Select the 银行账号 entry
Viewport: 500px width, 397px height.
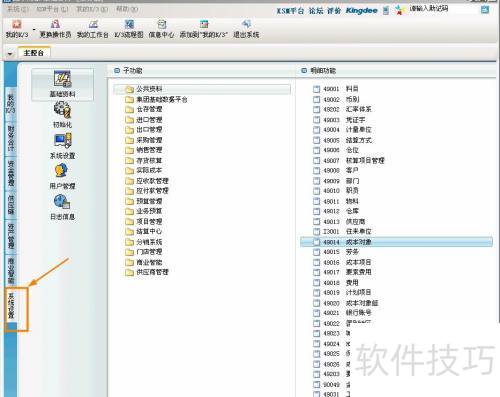pos(342,313)
